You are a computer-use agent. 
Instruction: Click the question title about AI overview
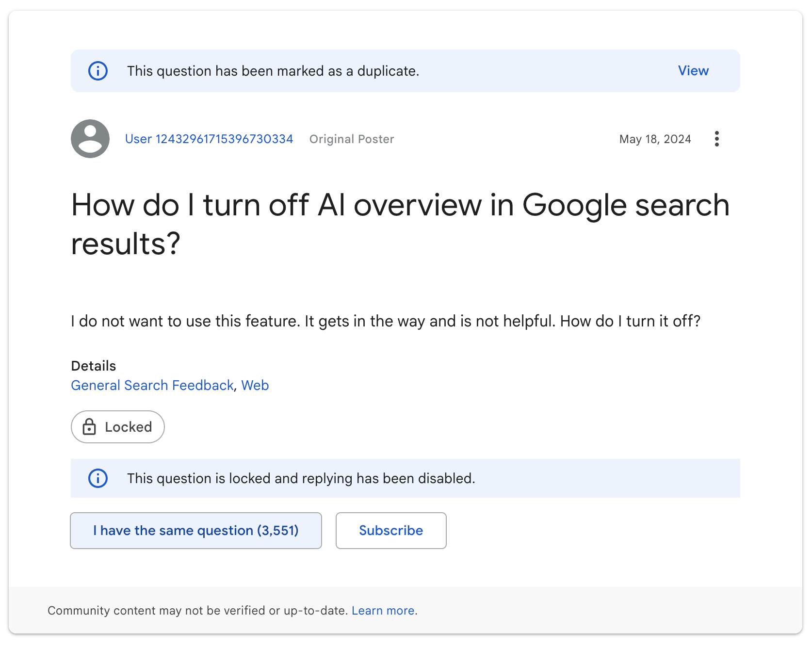(400, 224)
